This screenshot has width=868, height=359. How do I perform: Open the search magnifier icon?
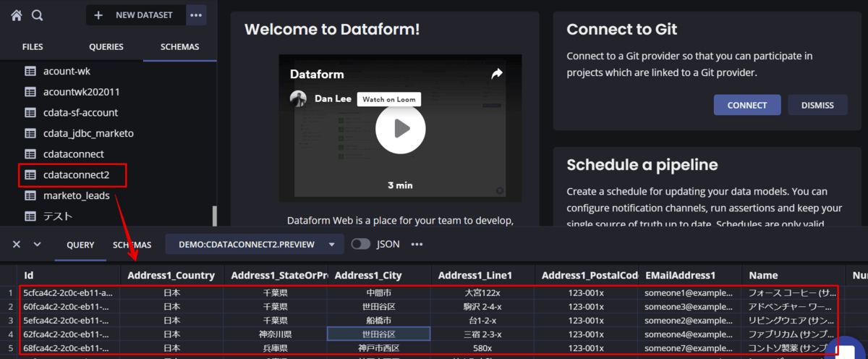(x=38, y=14)
